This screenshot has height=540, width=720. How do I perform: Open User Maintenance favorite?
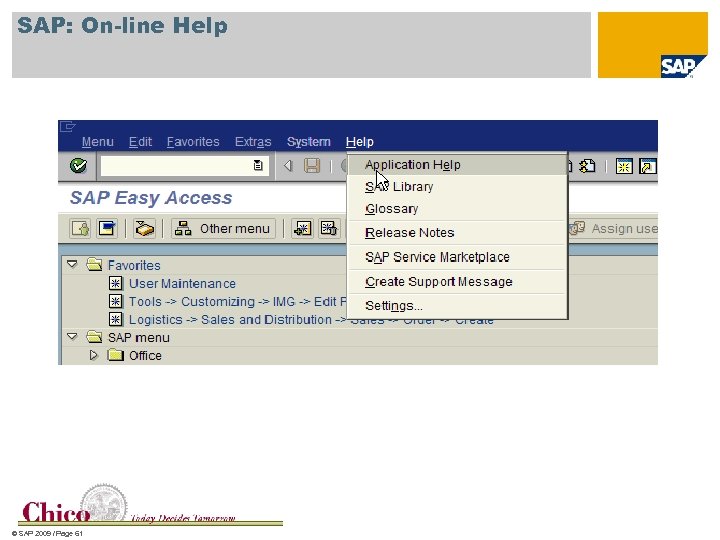click(x=182, y=284)
